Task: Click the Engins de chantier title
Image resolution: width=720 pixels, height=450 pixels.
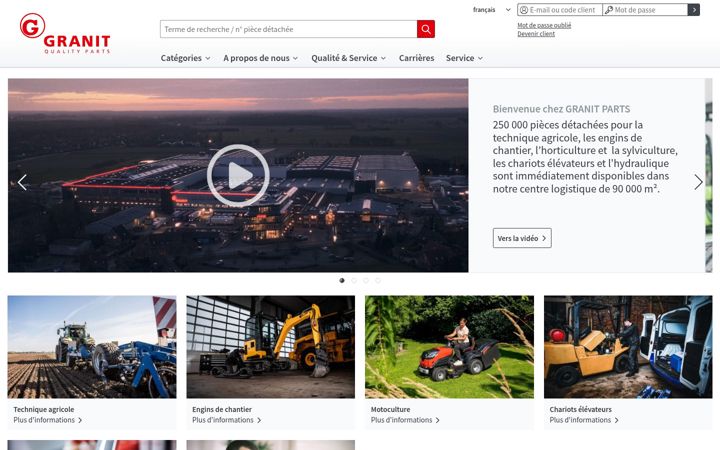Action: coord(222,409)
